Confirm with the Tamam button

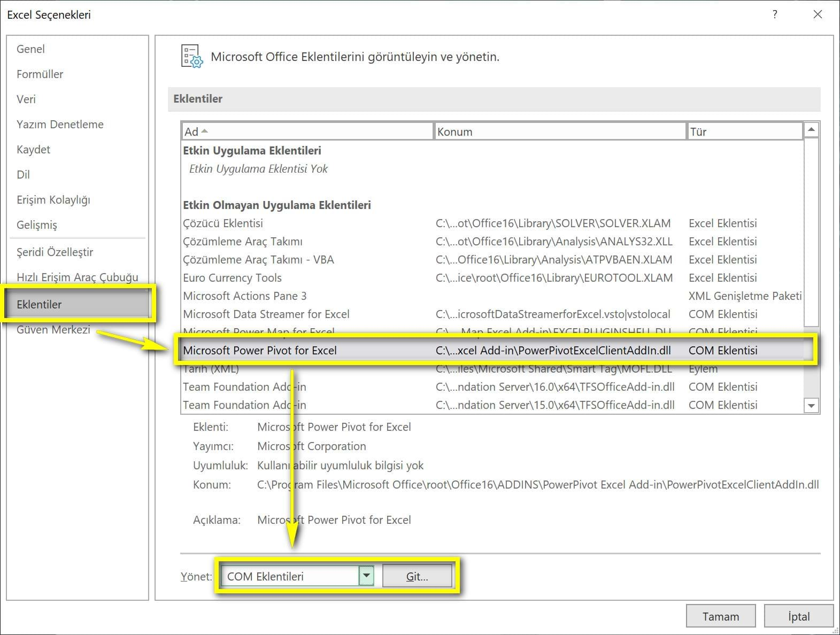tap(721, 616)
